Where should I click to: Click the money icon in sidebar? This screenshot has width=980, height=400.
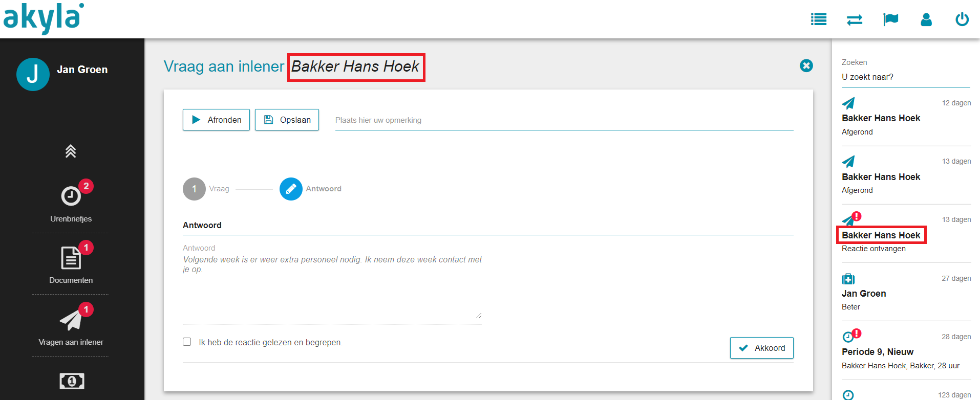tap(72, 381)
